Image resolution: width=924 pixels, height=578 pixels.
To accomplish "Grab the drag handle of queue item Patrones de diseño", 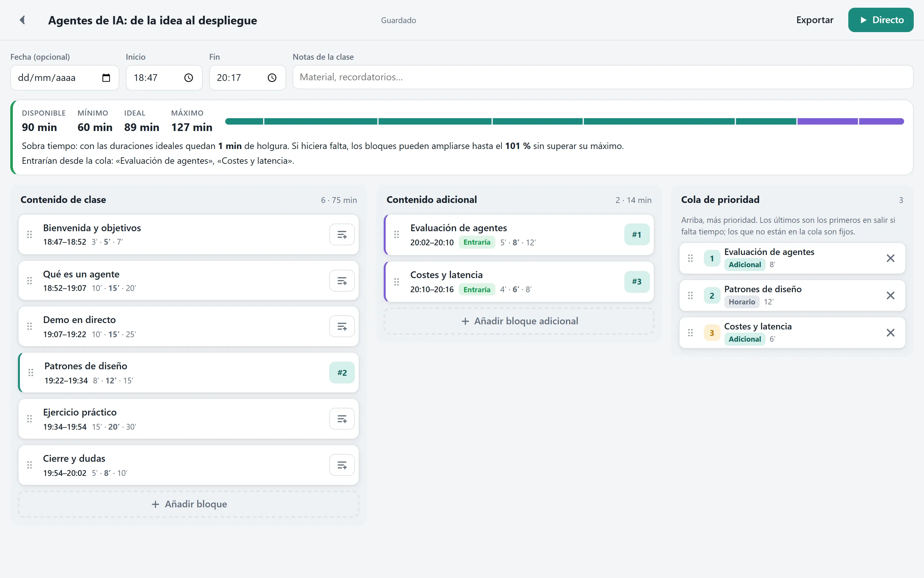I will [x=690, y=295].
